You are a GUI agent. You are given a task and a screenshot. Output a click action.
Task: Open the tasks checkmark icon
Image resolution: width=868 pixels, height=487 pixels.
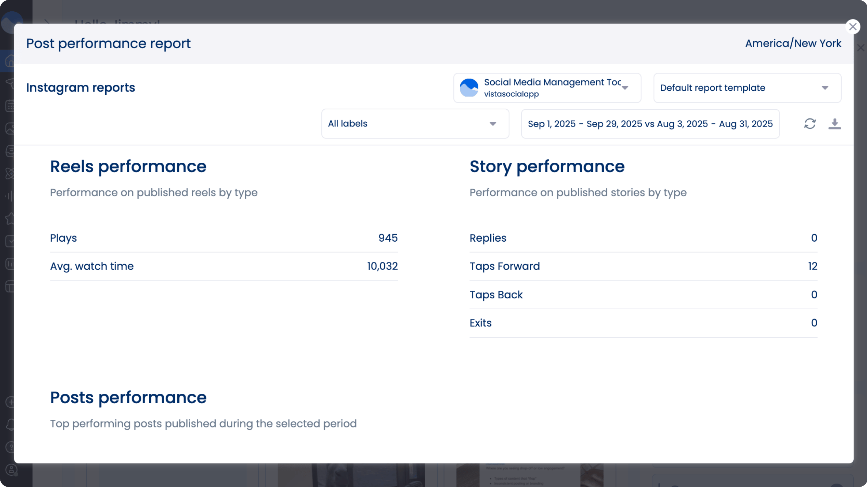(11, 241)
